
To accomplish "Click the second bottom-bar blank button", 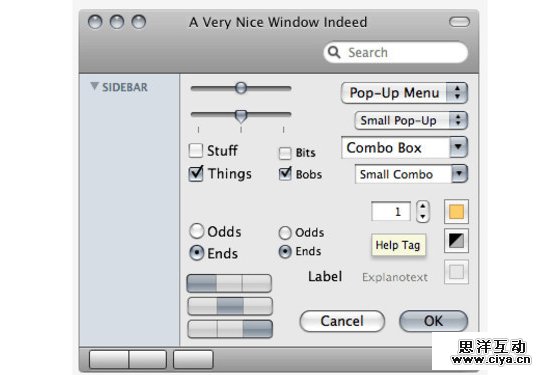I will click(x=148, y=359).
